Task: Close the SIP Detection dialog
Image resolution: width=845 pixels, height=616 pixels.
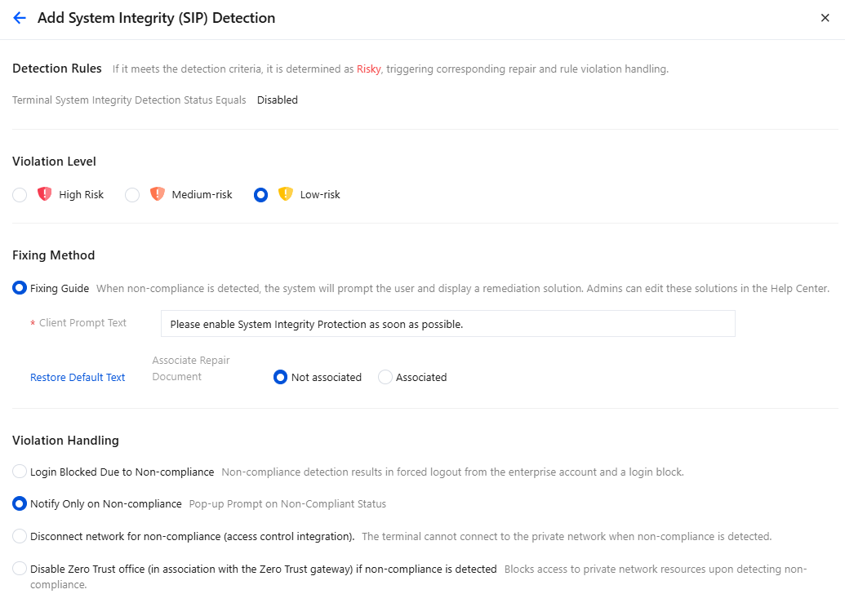Action: point(825,18)
